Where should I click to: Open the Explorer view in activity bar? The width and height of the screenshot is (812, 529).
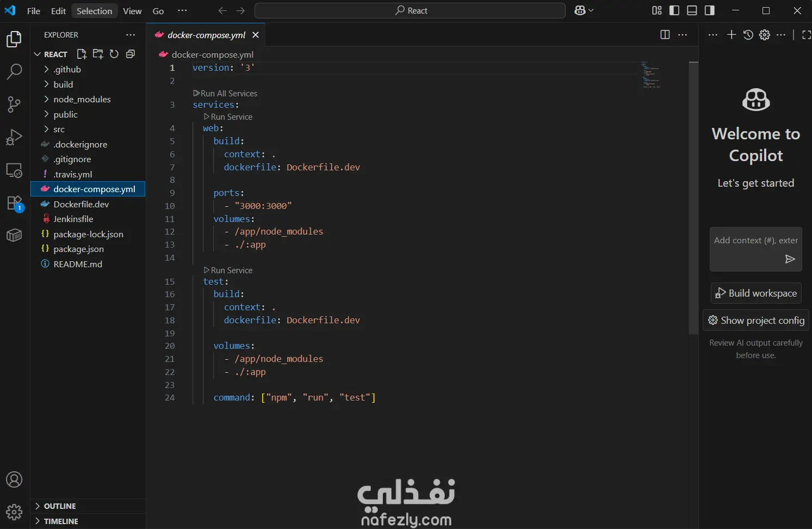coord(14,39)
